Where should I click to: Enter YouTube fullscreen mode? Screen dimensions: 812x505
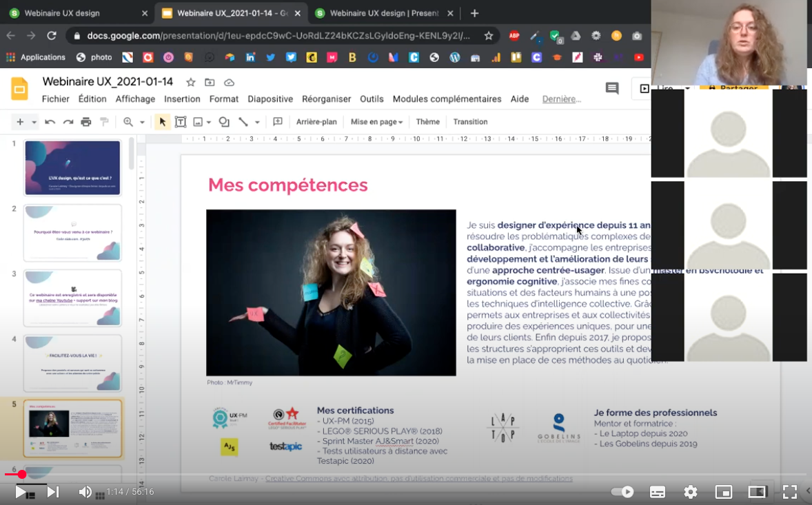pos(790,492)
